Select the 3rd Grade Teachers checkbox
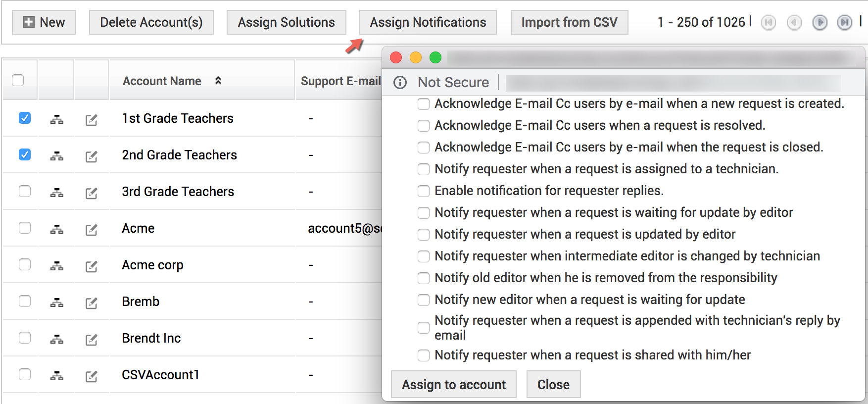The height and width of the screenshot is (404, 868). 25,191
